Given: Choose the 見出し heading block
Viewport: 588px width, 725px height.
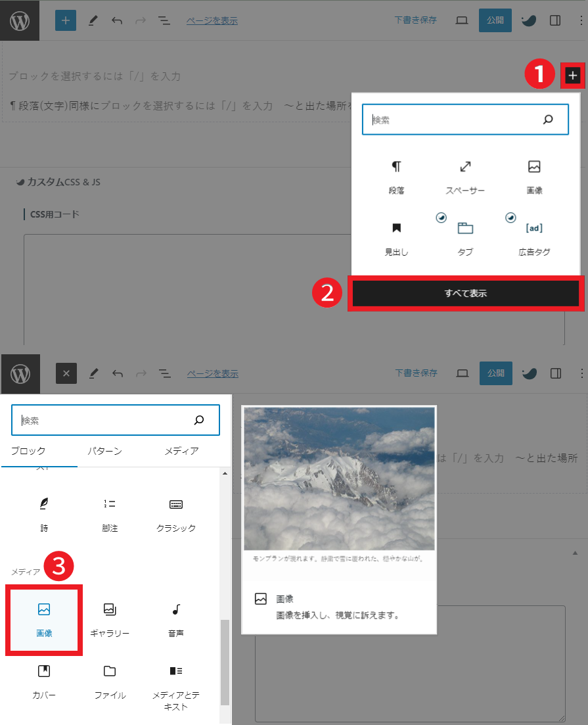Looking at the screenshot, I should pyautogui.click(x=396, y=238).
